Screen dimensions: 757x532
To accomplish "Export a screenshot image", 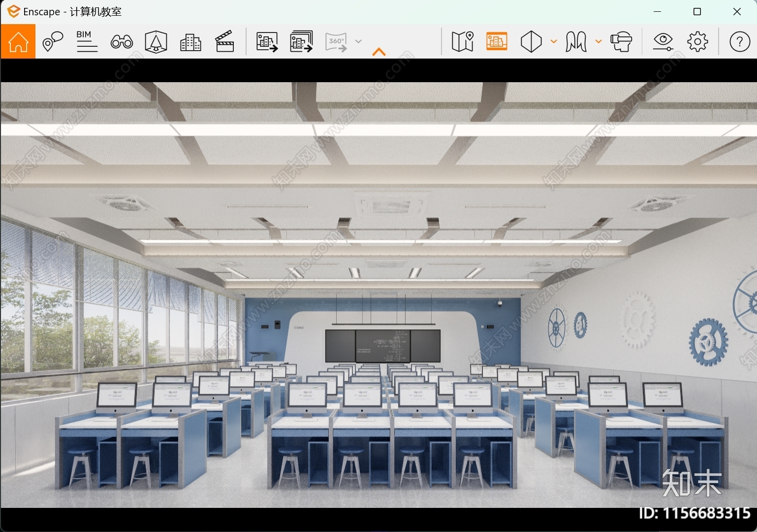I will (x=267, y=42).
